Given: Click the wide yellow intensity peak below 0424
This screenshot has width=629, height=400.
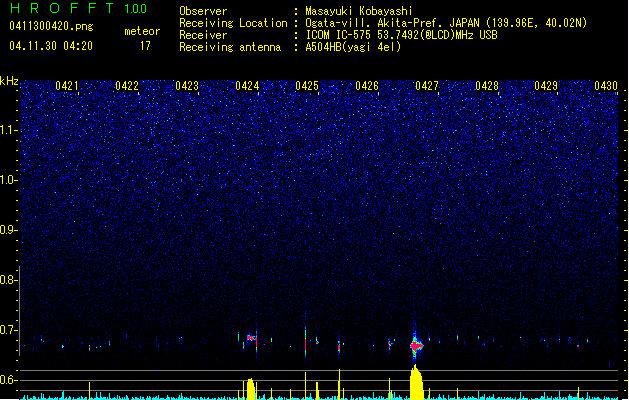Looking at the screenshot, I should click(250, 388).
